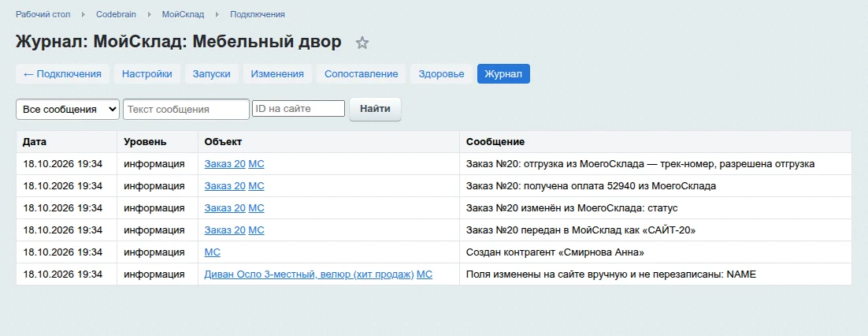Screen dimensions: 868x336
Task: Open 'Заказ 20' link in отгрузка row
Action: click(224, 164)
